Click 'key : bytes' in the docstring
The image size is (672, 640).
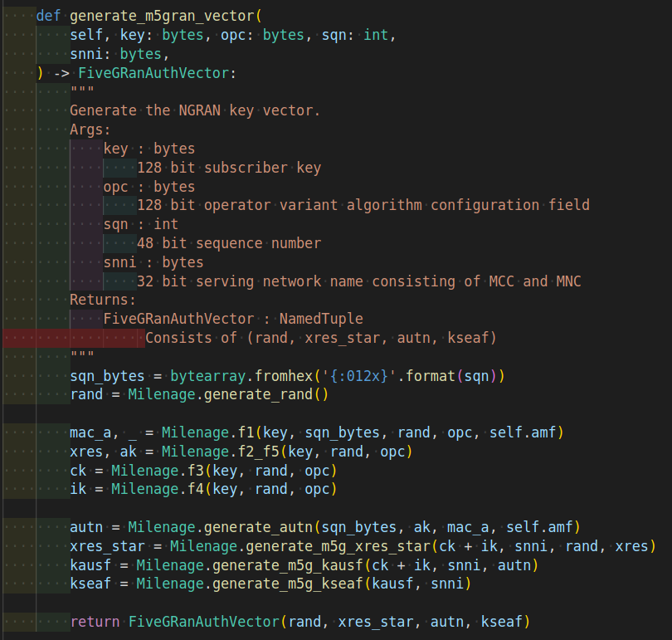pos(149,149)
